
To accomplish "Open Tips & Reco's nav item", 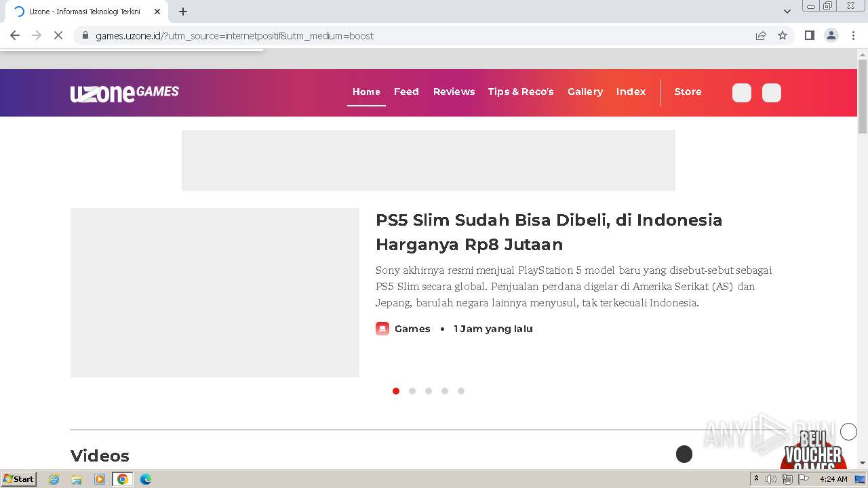I will pos(521,91).
